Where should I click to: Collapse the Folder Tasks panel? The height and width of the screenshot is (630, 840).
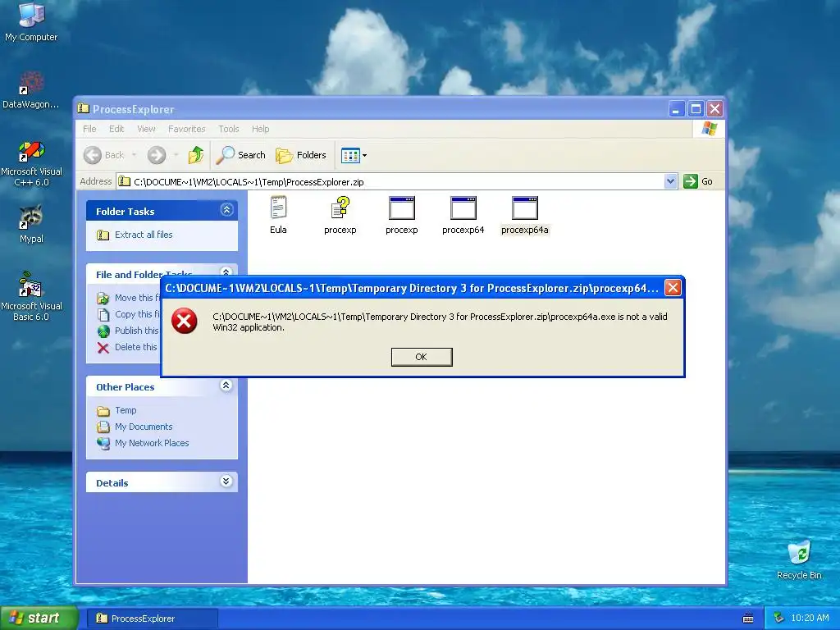click(x=226, y=210)
